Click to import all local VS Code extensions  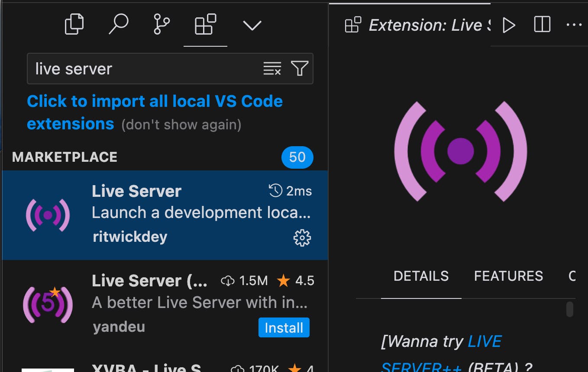(155, 112)
